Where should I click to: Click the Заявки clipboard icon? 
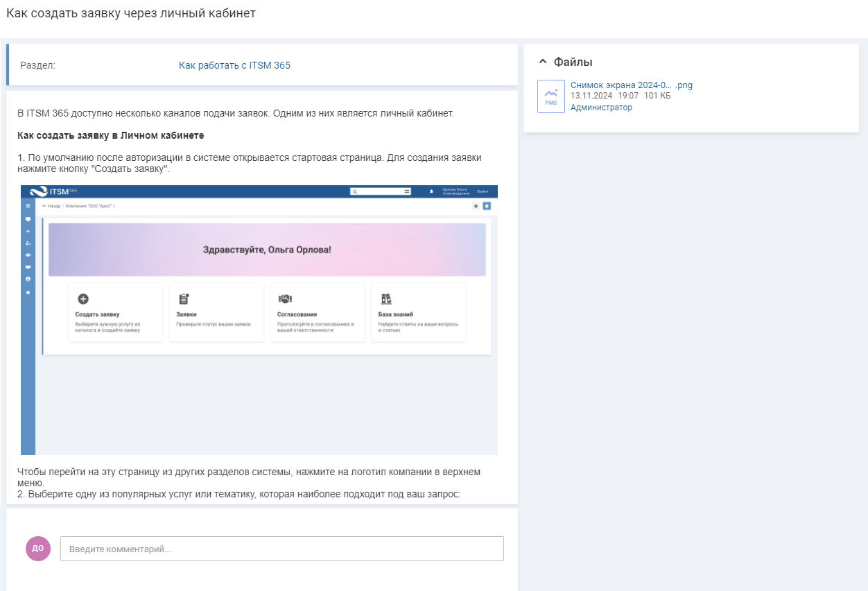(184, 299)
